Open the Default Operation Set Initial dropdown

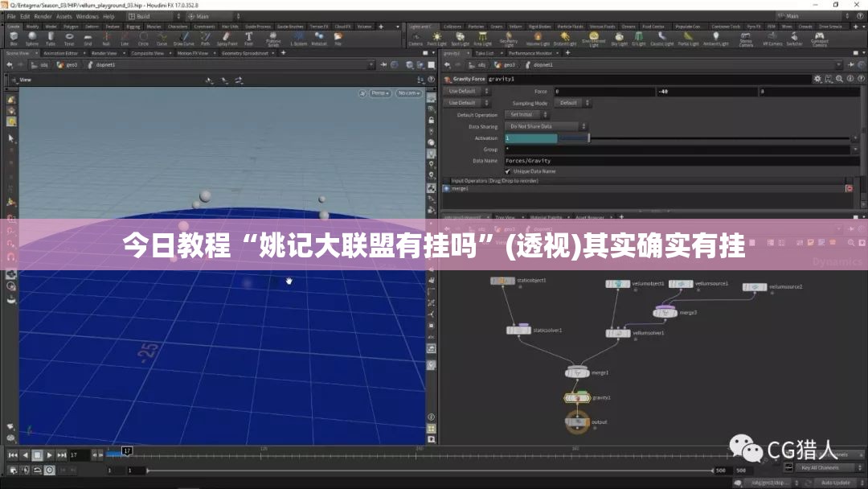[x=526, y=115]
